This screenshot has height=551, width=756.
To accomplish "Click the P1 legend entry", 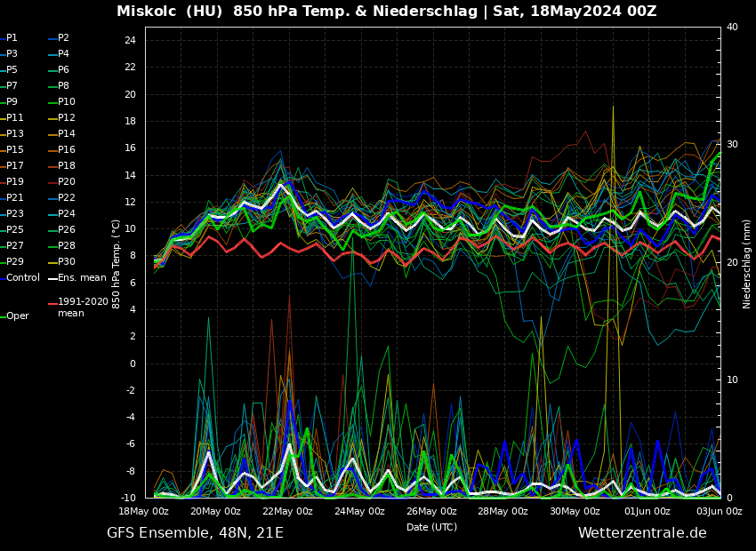I will click(12, 38).
